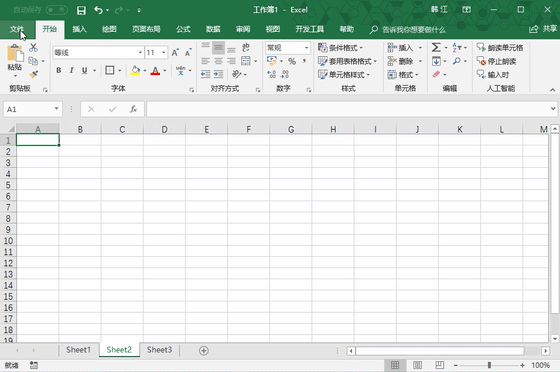Click Sort and Filter icon
560x372 pixels.
[x=457, y=47]
